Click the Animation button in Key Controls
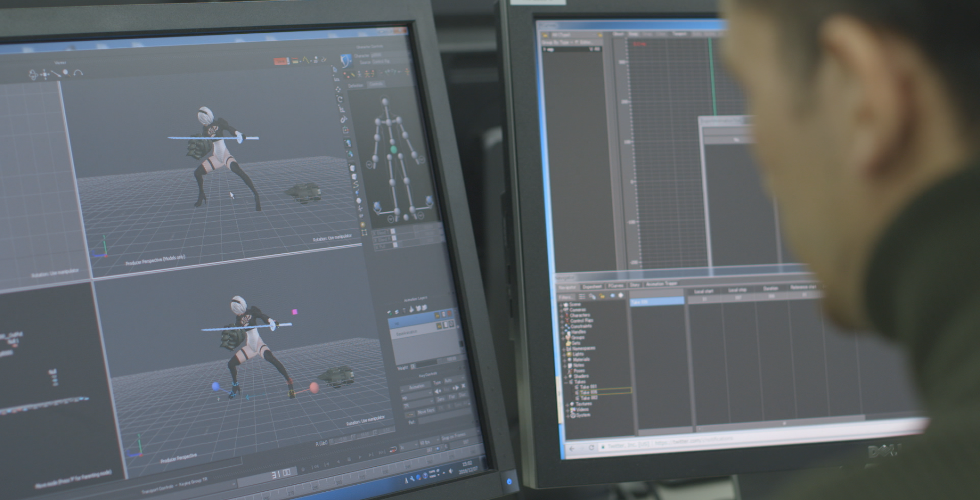Image resolution: width=980 pixels, height=500 pixels. tap(416, 387)
